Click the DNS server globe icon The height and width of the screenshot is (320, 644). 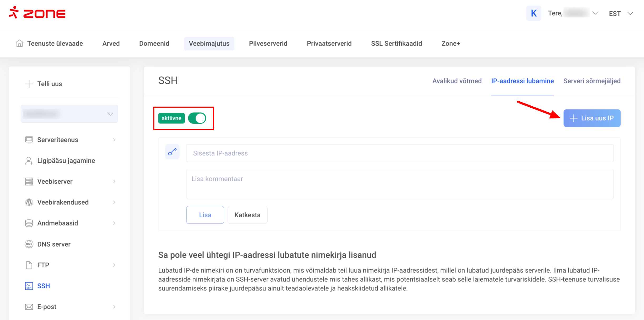coord(29,244)
